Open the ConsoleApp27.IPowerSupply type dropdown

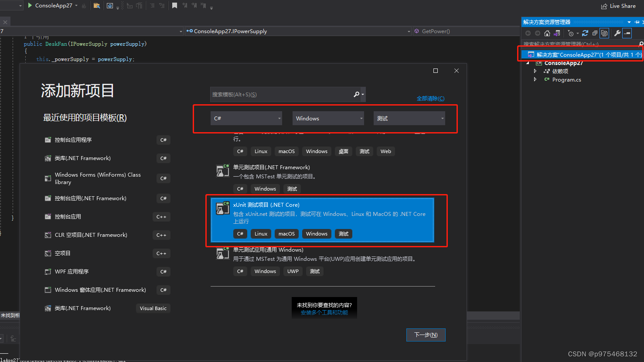[298, 31]
